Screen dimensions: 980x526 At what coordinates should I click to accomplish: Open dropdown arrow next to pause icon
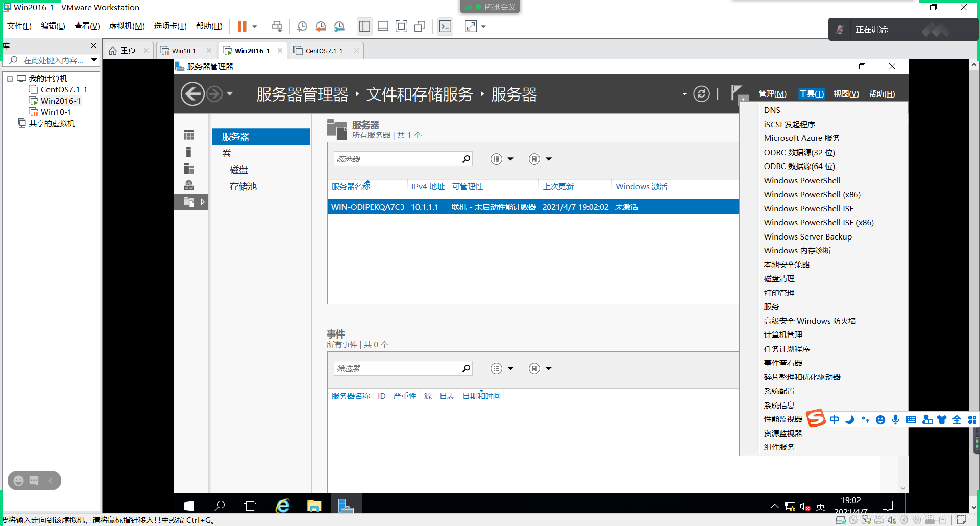pos(255,27)
